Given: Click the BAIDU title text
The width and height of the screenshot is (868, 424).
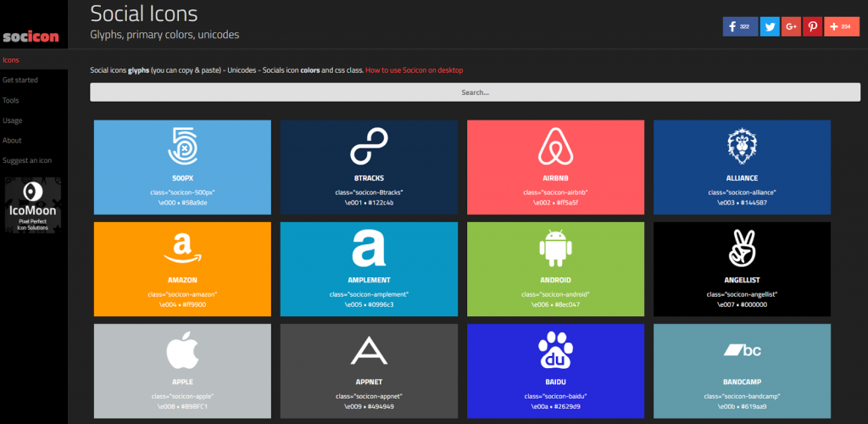Looking at the screenshot, I should click(x=555, y=382).
